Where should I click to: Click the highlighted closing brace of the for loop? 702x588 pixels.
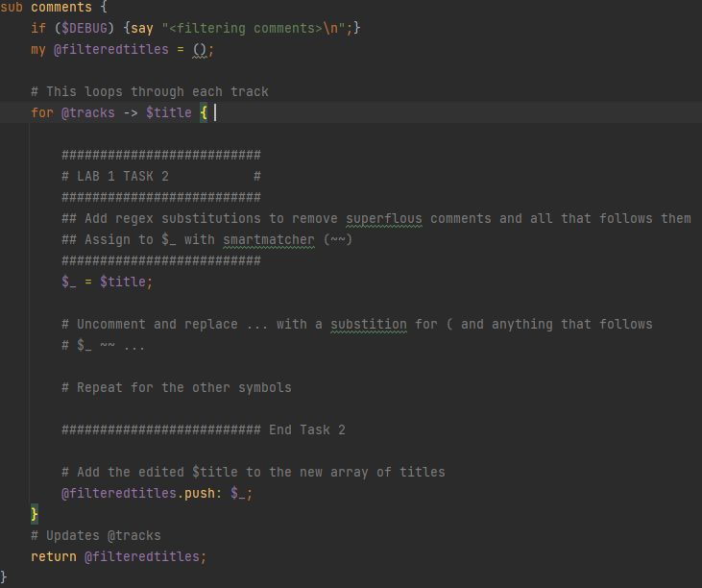click(35, 514)
